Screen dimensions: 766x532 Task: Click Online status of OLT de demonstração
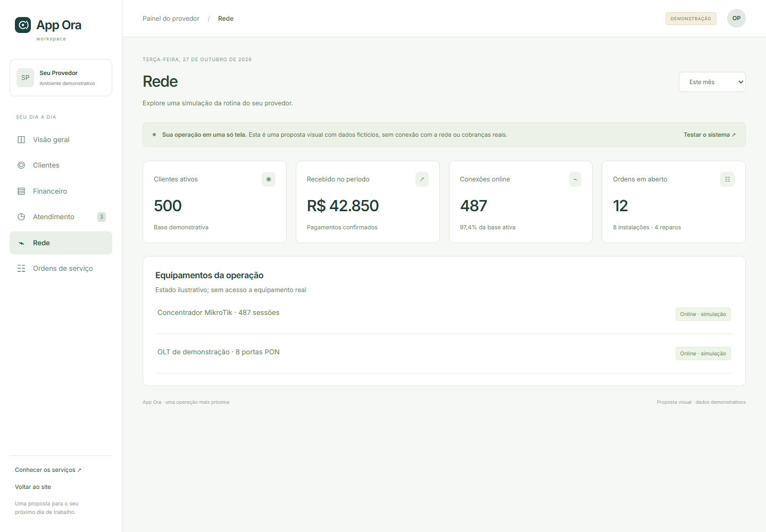pos(703,354)
